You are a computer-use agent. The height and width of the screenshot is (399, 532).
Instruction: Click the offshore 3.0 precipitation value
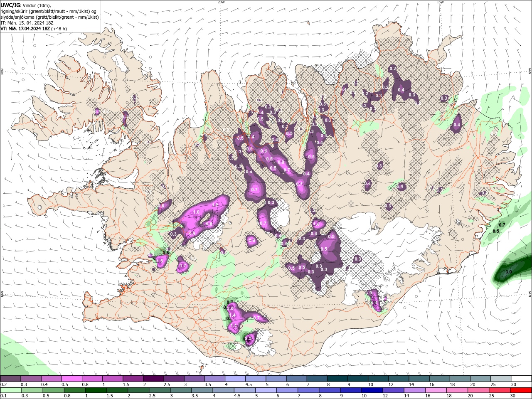(508, 272)
